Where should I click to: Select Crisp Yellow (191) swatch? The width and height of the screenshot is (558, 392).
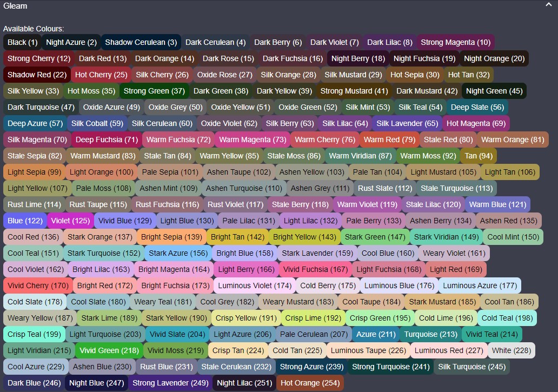click(246, 318)
